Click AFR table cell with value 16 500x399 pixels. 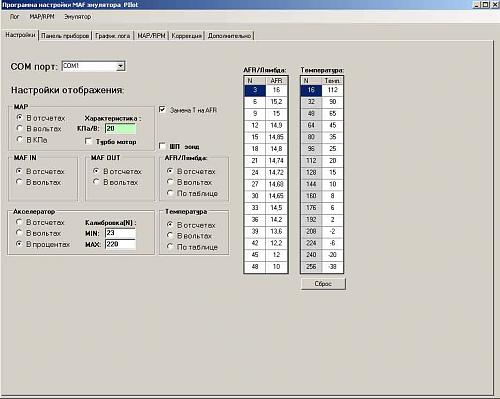pyautogui.click(x=276, y=90)
